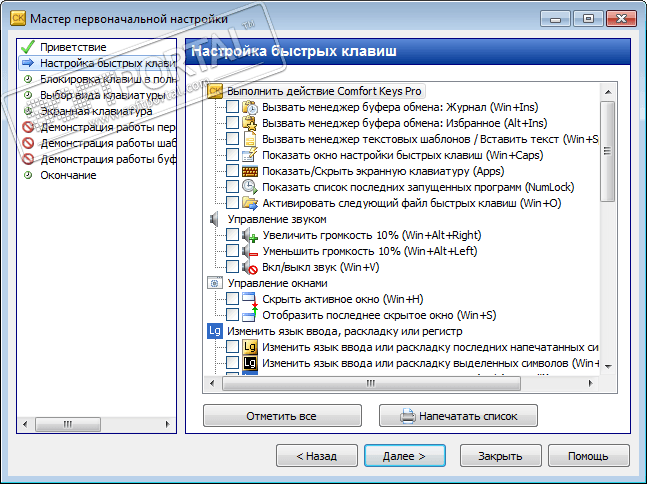The height and width of the screenshot is (484, 647).
Task: Click the red prohibited icon beside Демонстрация работы буф
Action: [28, 159]
